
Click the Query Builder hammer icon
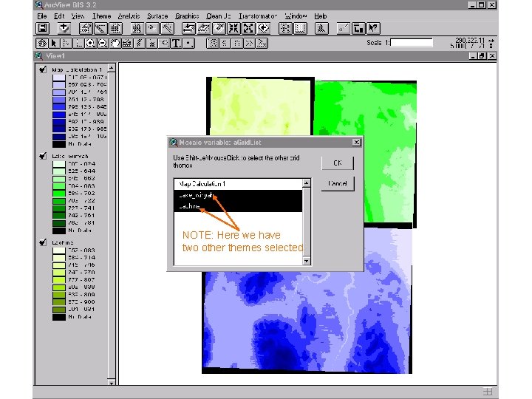point(167,28)
